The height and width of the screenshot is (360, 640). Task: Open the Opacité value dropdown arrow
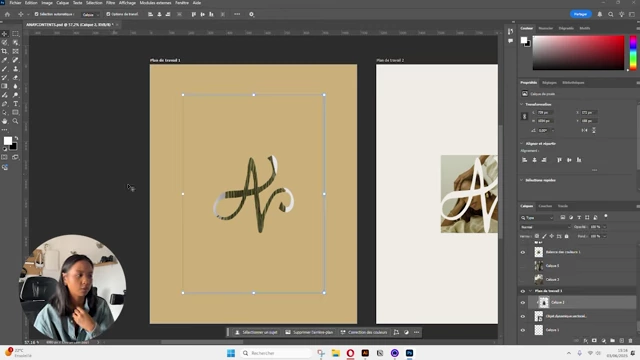tap(604, 227)
